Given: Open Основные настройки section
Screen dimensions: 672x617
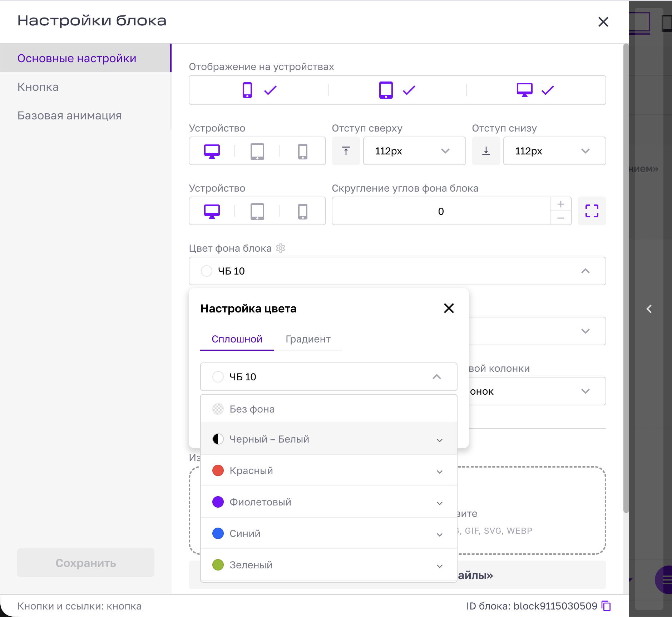Looking at the screenshot, I should coord(85,58).
